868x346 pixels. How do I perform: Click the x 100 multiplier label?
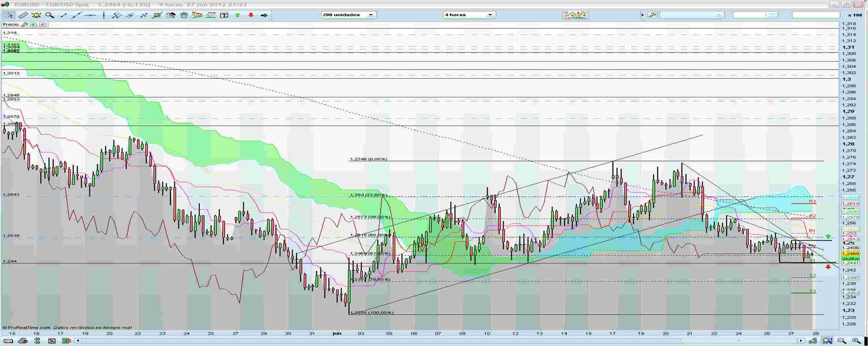point(855,15)
